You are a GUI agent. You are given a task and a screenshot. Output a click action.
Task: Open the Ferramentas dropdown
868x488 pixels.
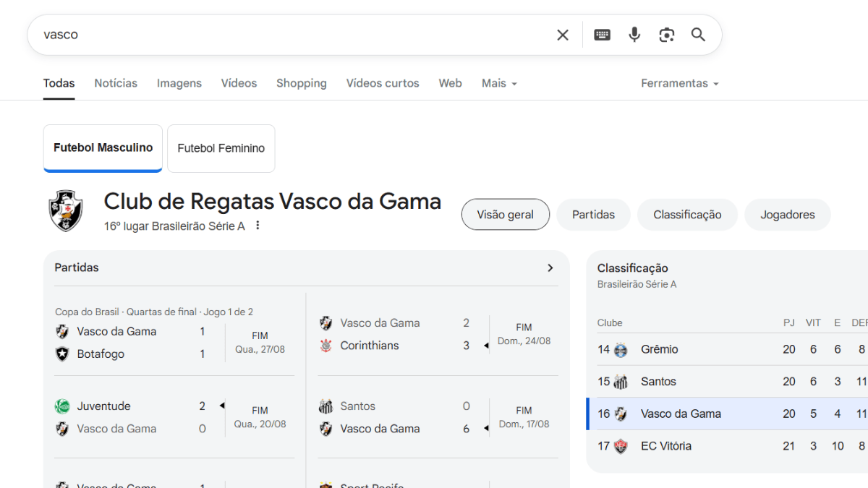(x=679, y=83)
